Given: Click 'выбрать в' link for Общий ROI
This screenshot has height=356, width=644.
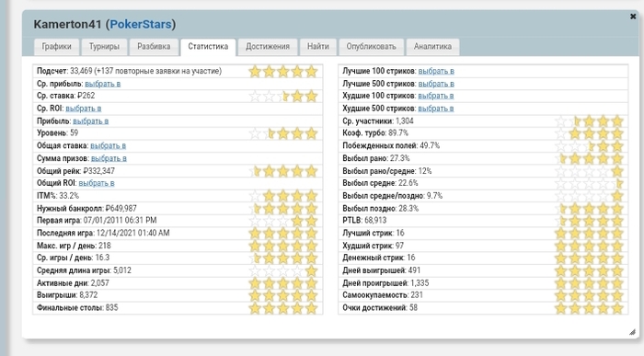Looking at the screenshot, I should [97, 183].
